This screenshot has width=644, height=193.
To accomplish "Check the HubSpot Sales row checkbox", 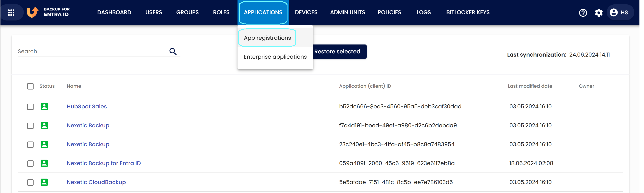I will pos(30,107).
